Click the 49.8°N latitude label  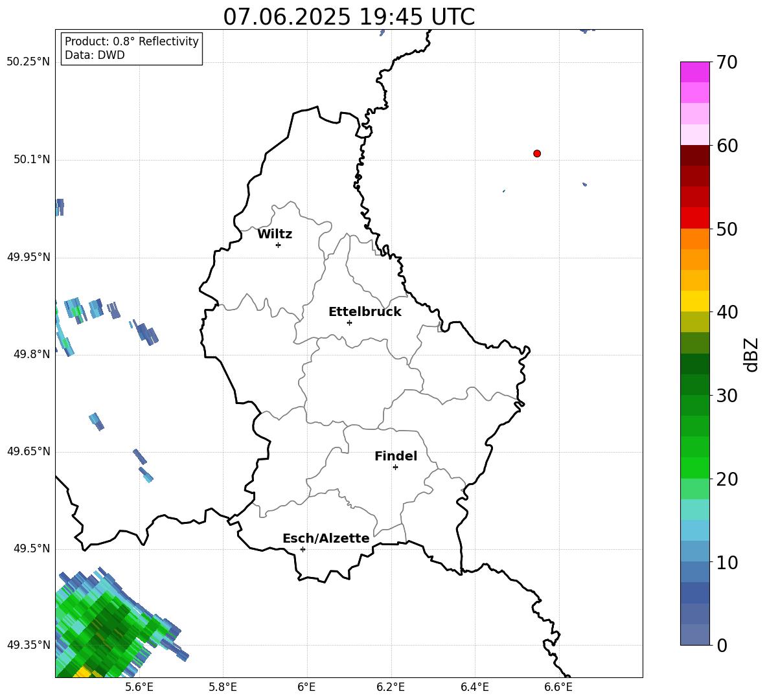pyautogui.click(x=32, y=354)
